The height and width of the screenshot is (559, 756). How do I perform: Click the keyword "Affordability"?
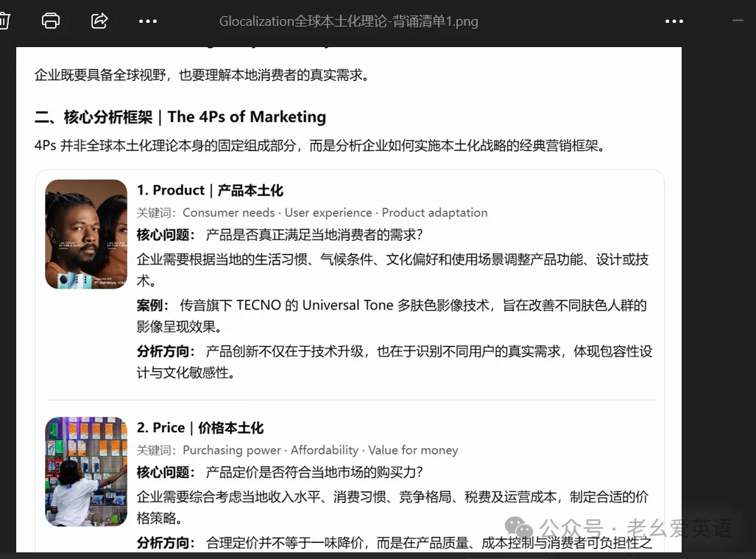[x=325, y=450]
